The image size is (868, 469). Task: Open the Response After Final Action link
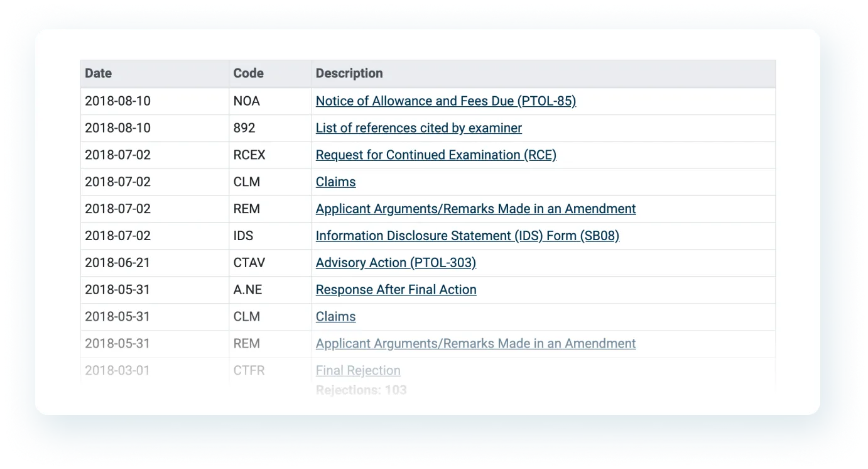tap(396, 290)
